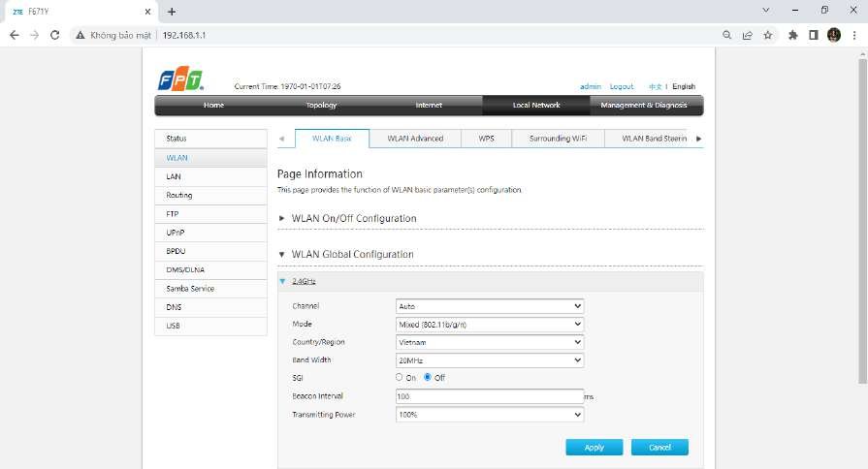This screenshot has width=868, height=469.
Task: Click the Cancel button
Action: tap(659, 447)
